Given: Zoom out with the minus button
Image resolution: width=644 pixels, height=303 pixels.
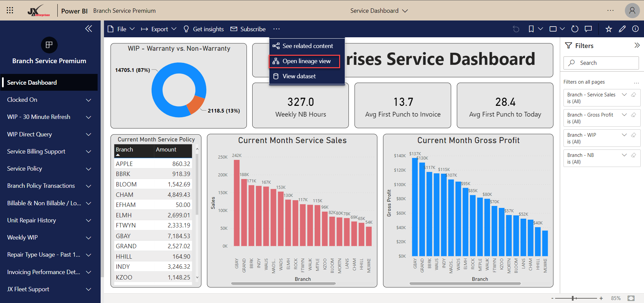Looking at the screenshot, I should click(552, 298).
